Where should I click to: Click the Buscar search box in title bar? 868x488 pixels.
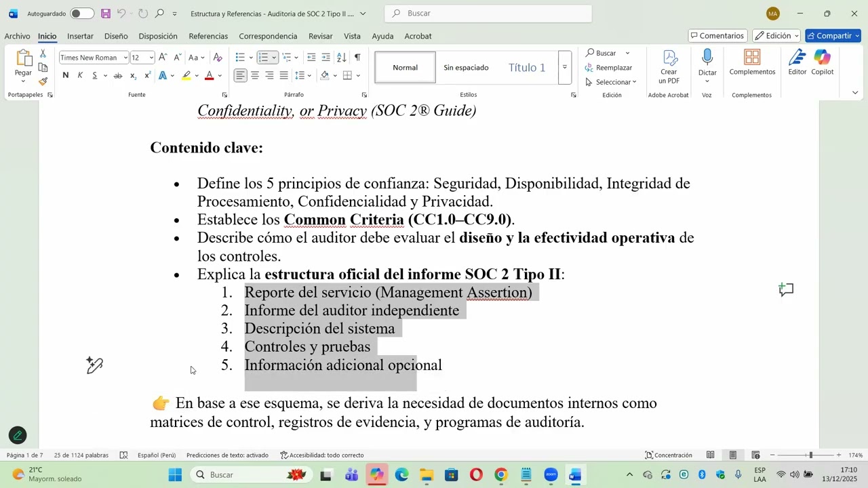tap(488, 14)
